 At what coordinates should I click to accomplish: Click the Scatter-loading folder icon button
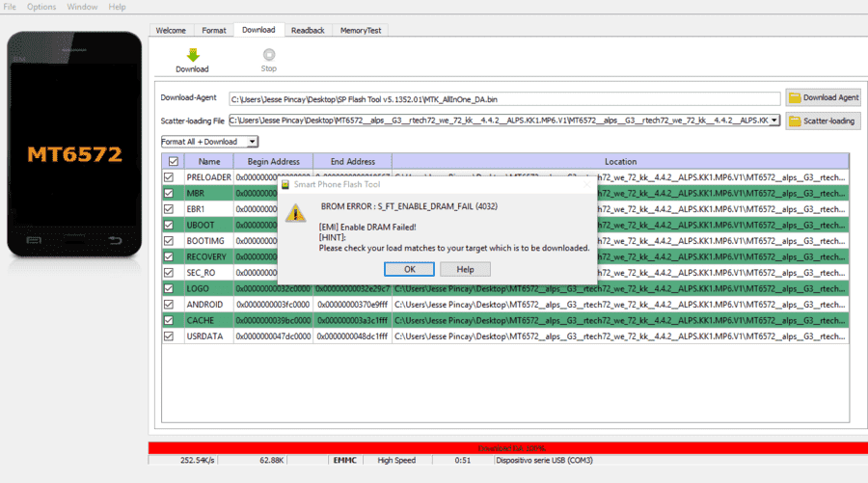click(824, 121)
